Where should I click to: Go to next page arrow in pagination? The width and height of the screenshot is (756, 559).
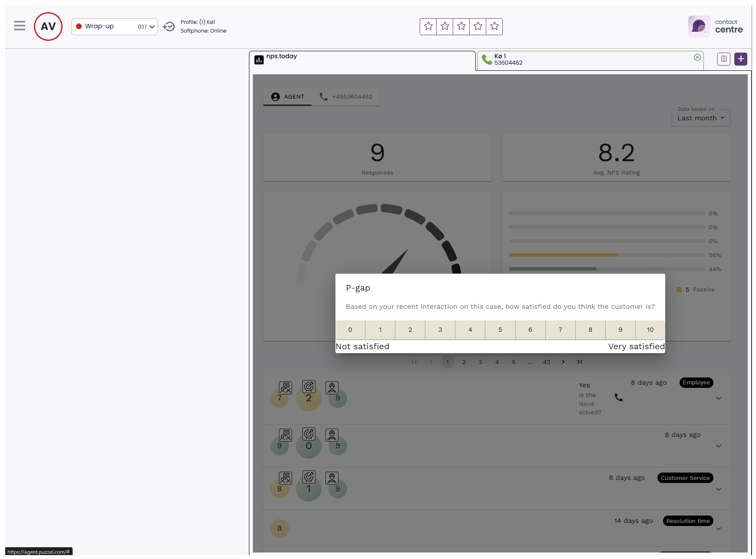tap(563, 362)
